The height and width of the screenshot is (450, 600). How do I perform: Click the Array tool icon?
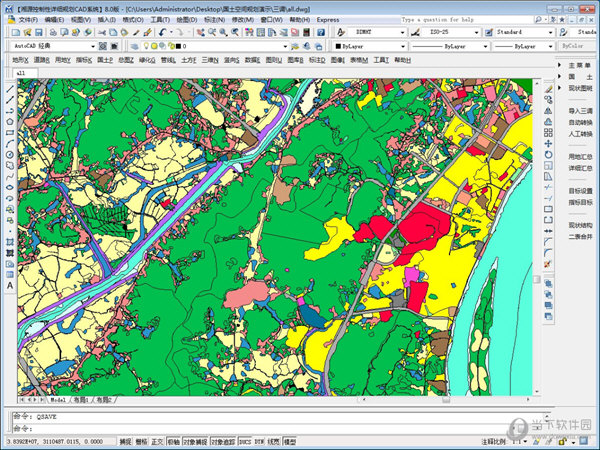(x=548, y=132)
